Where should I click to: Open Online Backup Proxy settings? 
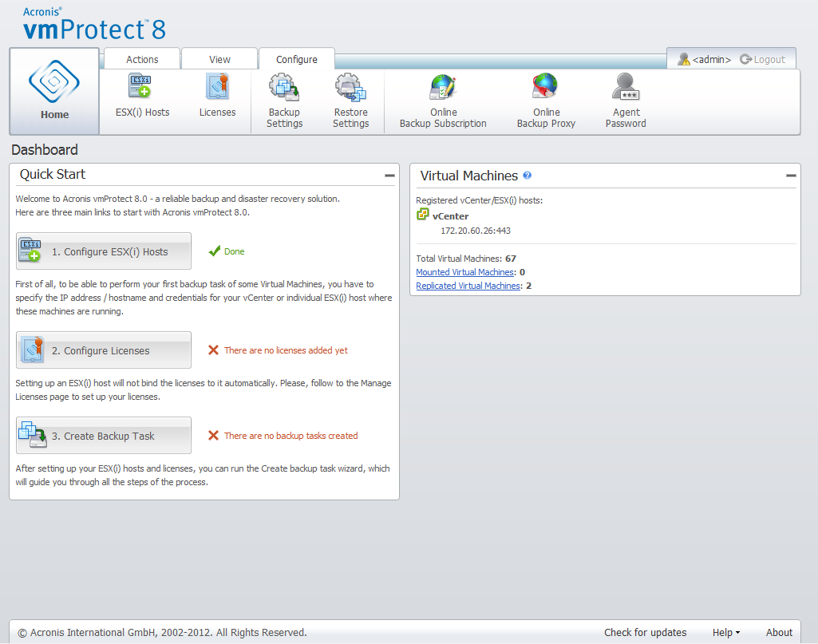[x=546, y=101]
